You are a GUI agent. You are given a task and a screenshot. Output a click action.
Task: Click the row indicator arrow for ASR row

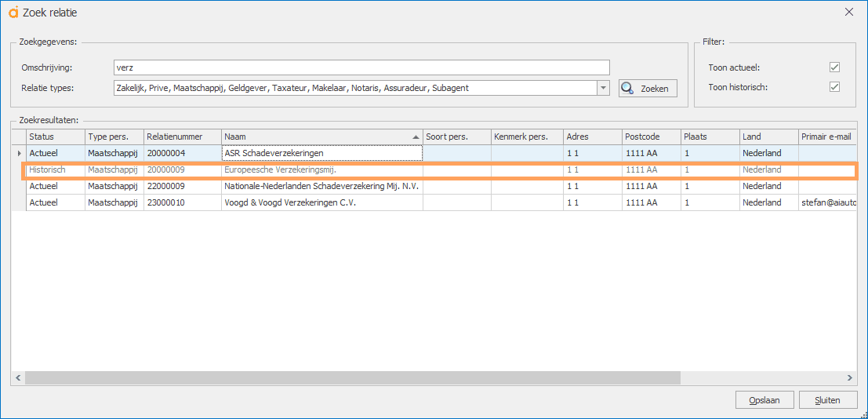(20, 153)
